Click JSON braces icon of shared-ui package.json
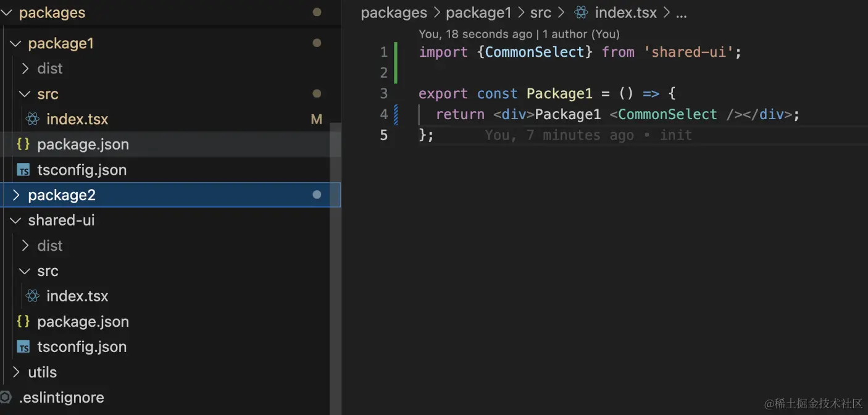 pos(23,322)
